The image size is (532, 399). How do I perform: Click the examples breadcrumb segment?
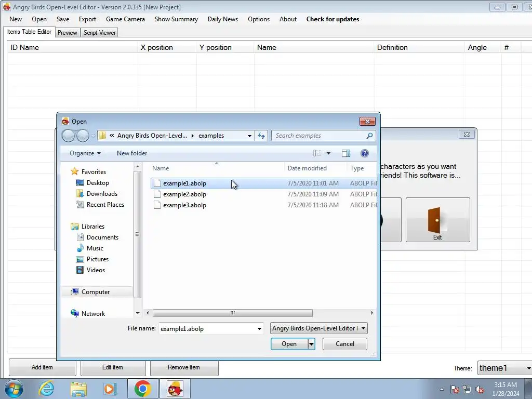(x=211, y=136)
